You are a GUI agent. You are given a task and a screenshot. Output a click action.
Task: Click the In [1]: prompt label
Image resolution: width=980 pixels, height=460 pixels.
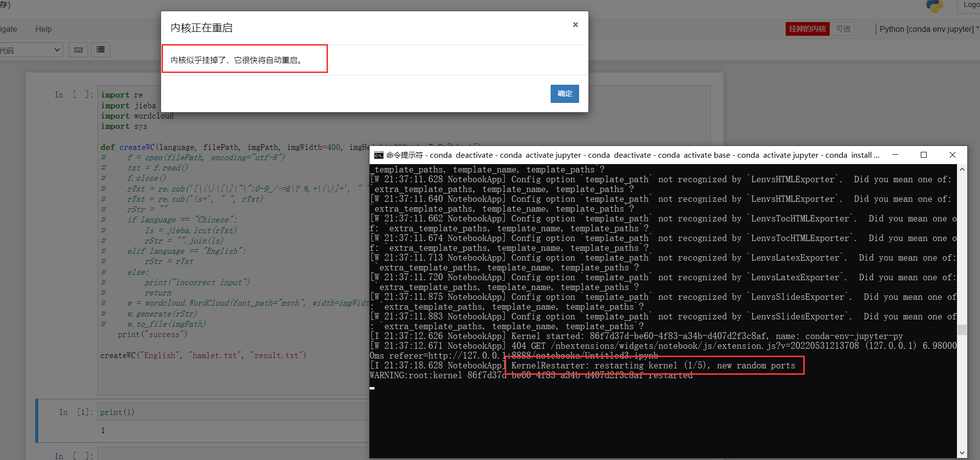coord(76,412)
